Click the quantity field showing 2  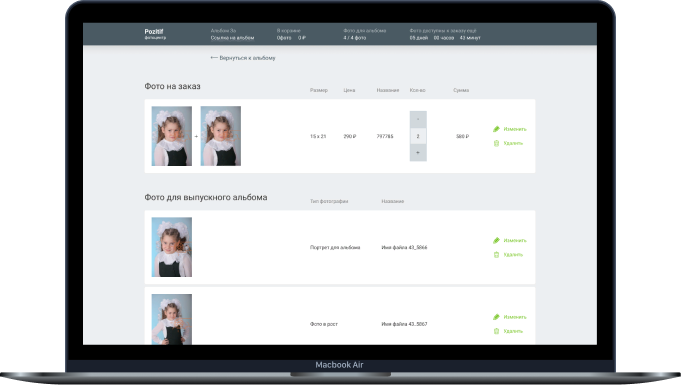coord(418,136)
